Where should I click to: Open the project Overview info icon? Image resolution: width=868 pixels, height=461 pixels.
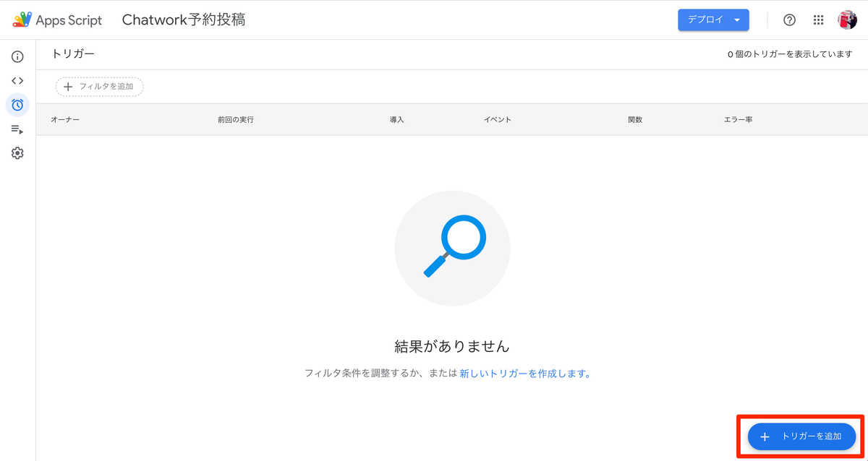pos(17,56)
